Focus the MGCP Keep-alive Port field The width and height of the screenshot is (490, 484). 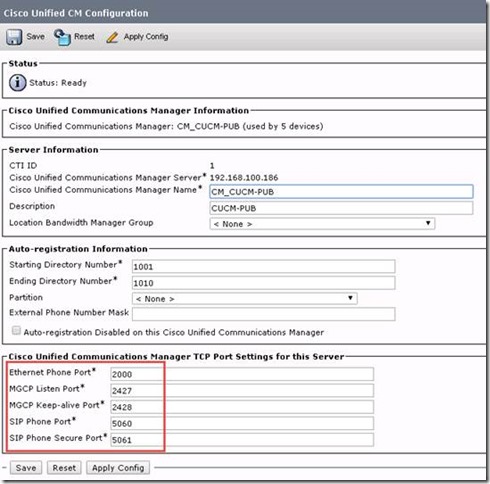click(242, 407)
